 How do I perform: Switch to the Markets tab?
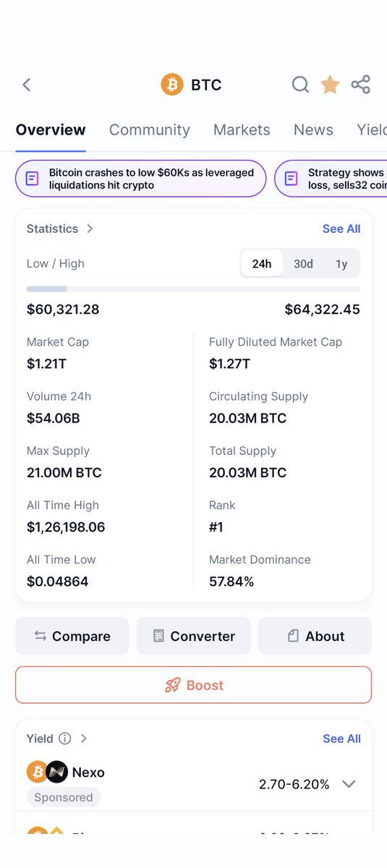pyautogui.click(x=242, y=130)
